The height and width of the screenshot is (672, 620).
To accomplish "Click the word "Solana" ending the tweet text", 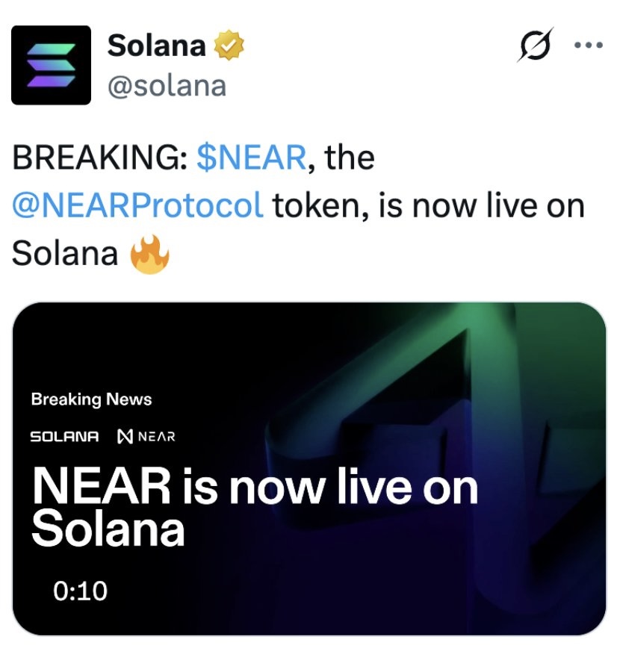I will point(65,254).
